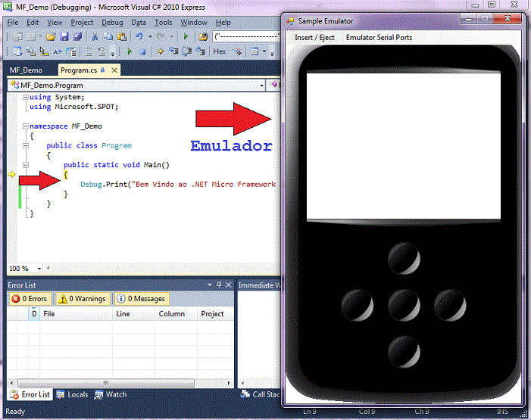This screenshot has width=531, height=420.
Task: Open the Redo history dropdown arrow
Action: [171, 36]
